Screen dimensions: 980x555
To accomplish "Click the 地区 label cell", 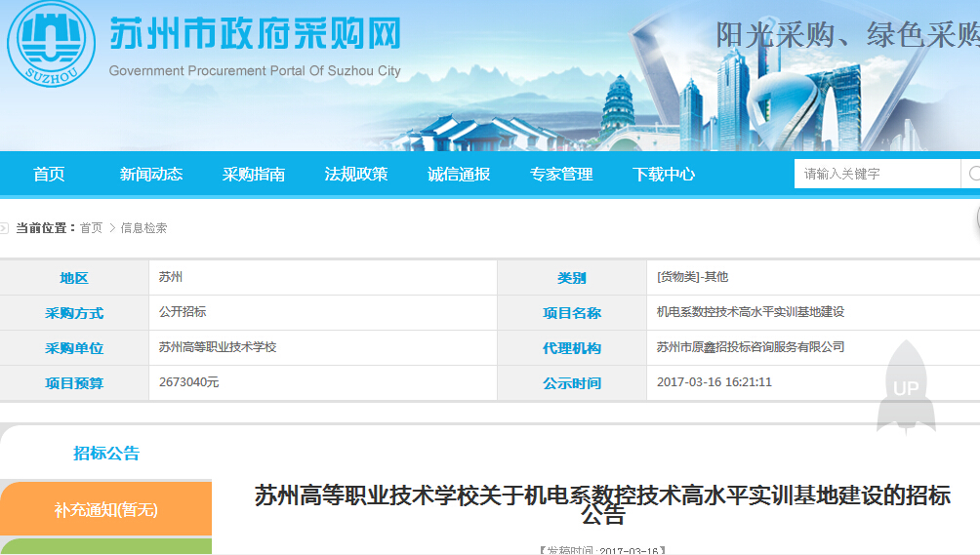I will [74, 278].
